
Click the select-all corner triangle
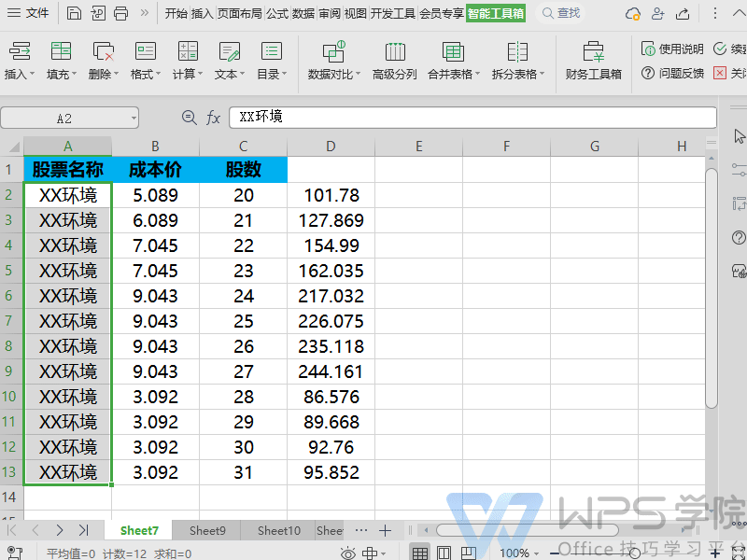pos(12,146)
